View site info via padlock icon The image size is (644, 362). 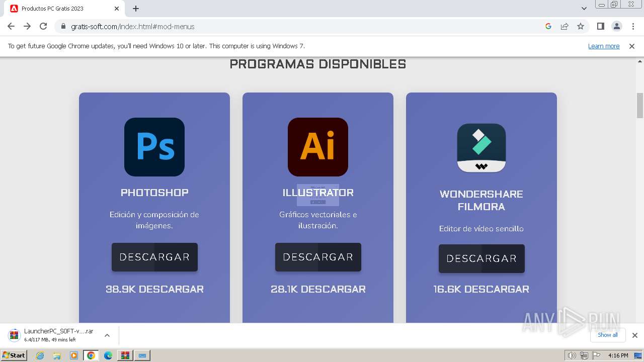click(x=63, y=26)
